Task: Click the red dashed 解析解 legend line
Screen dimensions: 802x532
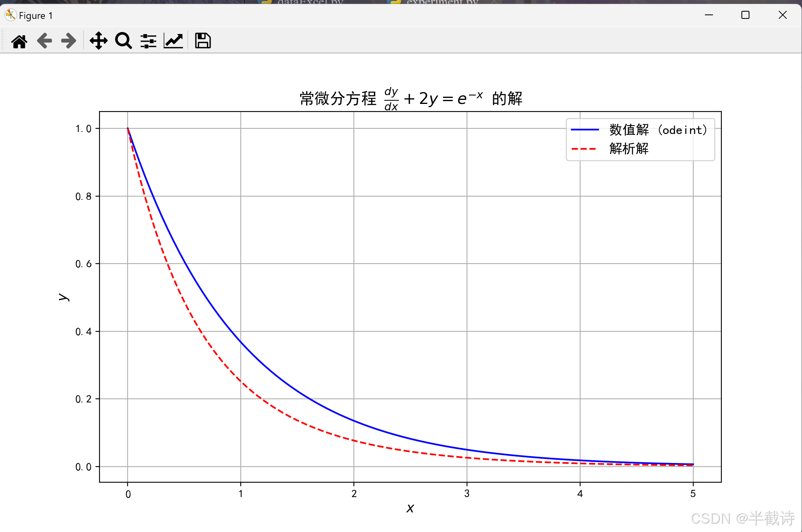Action: click(x=585, y=149)
